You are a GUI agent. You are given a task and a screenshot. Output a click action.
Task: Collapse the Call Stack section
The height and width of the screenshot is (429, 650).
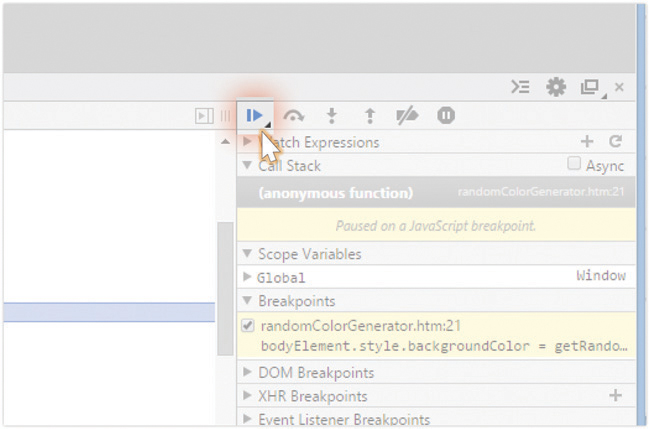(248, 166)
